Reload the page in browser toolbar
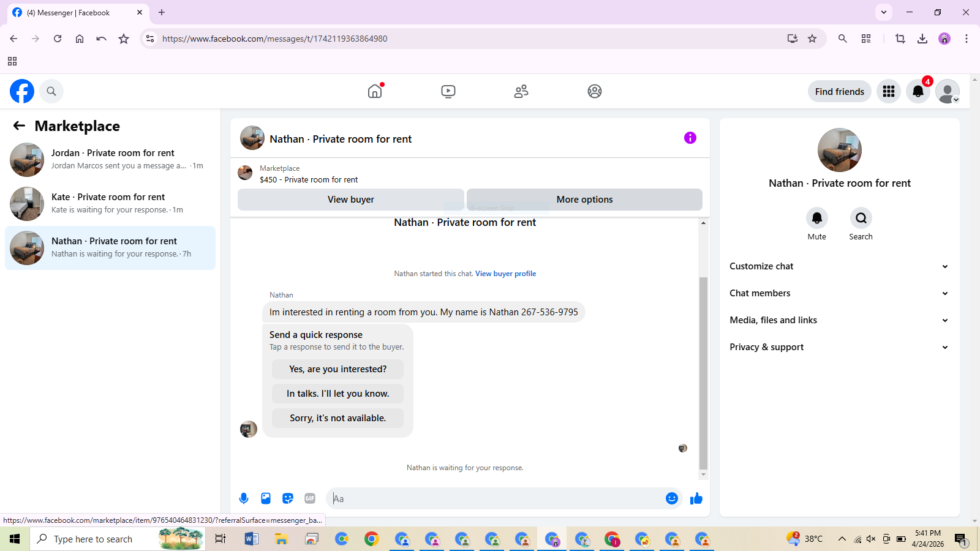 pyautogui.click(x=58, y=39)
